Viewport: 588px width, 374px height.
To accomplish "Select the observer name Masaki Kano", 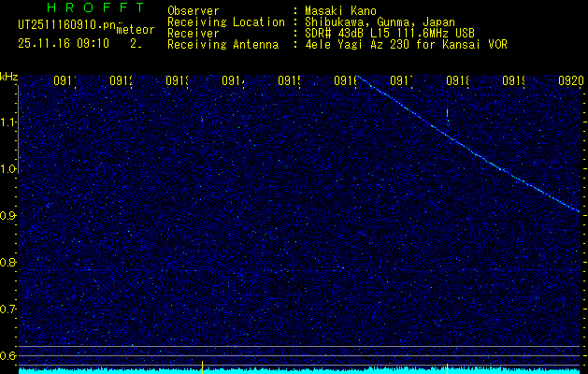I will pyautogui.click(x=340, y=11).
